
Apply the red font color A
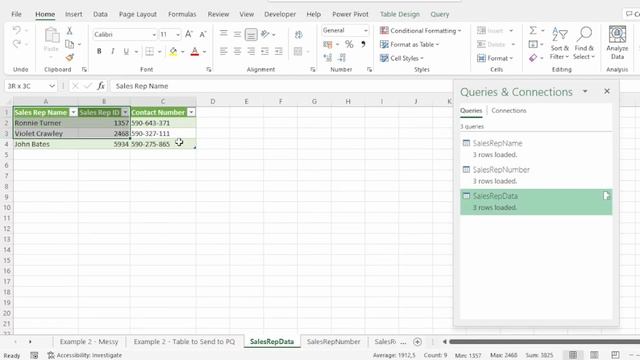click(195, 51)
